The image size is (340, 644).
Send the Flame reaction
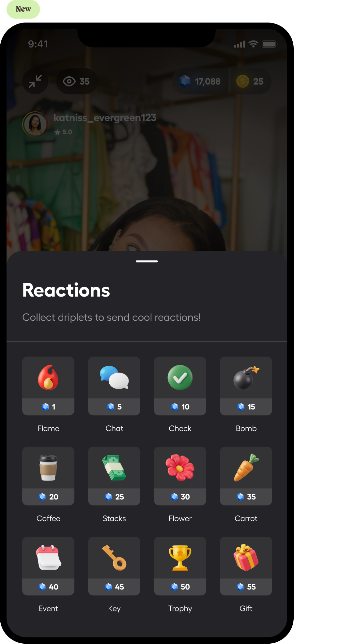coord(48,386)
